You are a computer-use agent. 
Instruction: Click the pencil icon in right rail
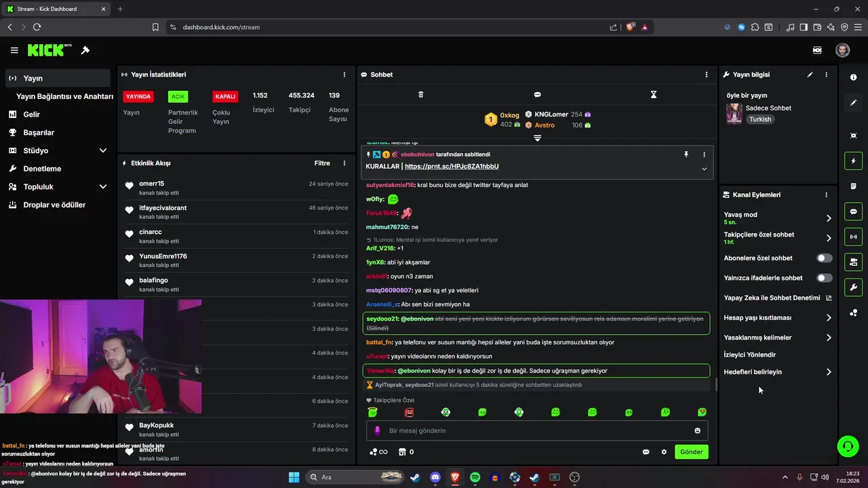click(x=853, y=103)
